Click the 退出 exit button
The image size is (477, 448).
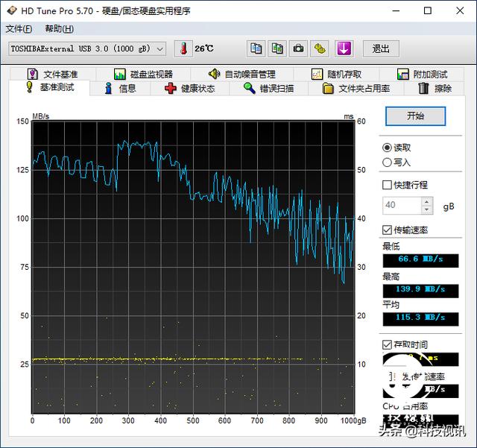381,48
